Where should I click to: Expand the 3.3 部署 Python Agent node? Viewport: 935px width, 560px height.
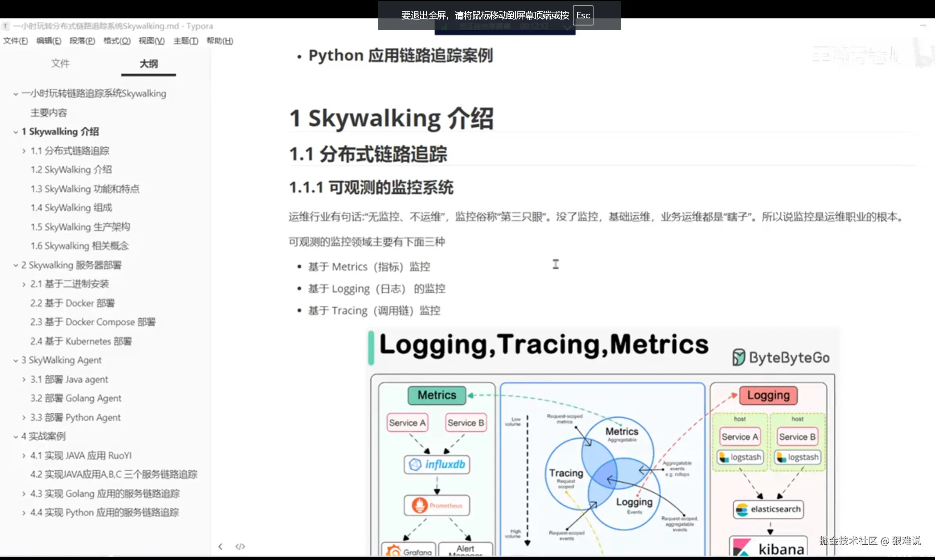click(x=24, y=418)
